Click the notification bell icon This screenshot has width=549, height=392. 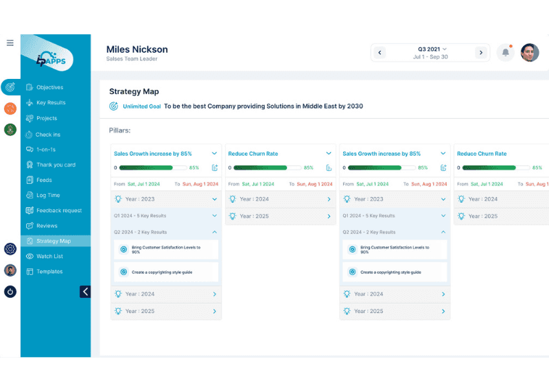506,52
